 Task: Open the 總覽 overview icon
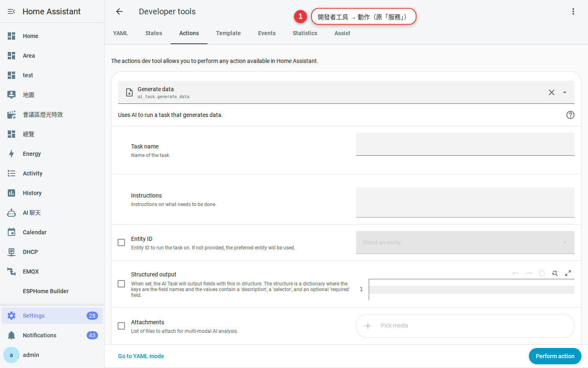[x=11, y=134]
